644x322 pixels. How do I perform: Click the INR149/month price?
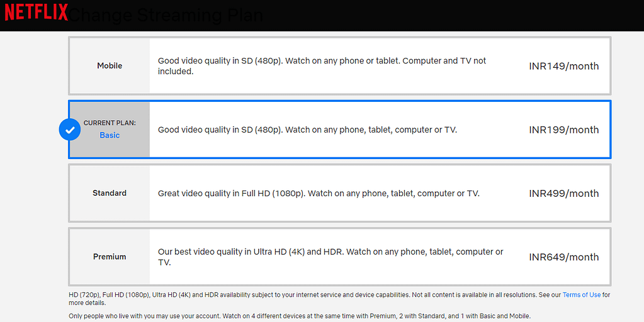564,66
